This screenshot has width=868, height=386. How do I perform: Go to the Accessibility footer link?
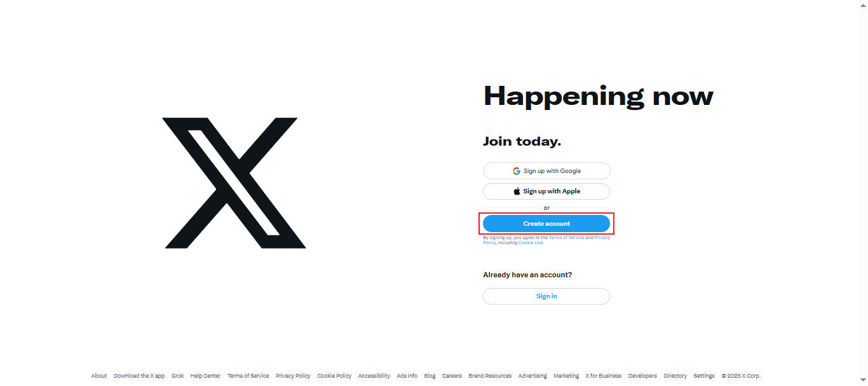click(x=374, y=376)
